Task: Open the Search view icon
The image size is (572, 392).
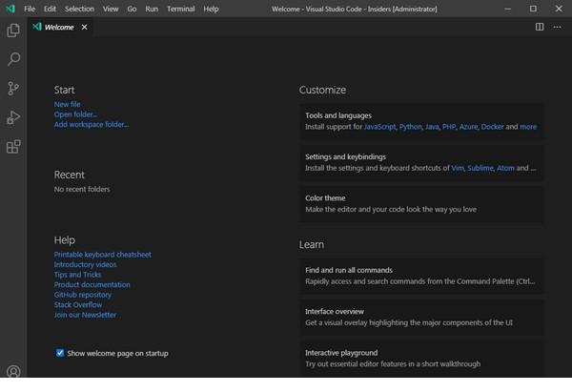Action: coord(13,59)
